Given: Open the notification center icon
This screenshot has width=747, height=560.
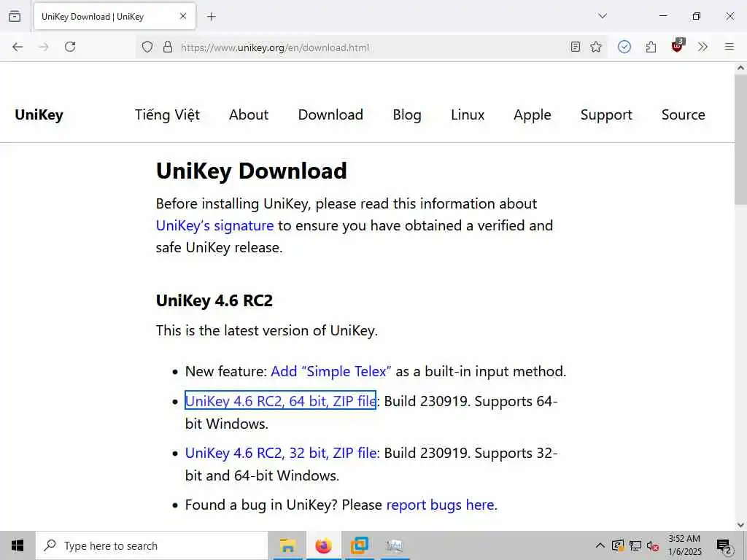Looking at the screenshot, I should coord(724,545).
